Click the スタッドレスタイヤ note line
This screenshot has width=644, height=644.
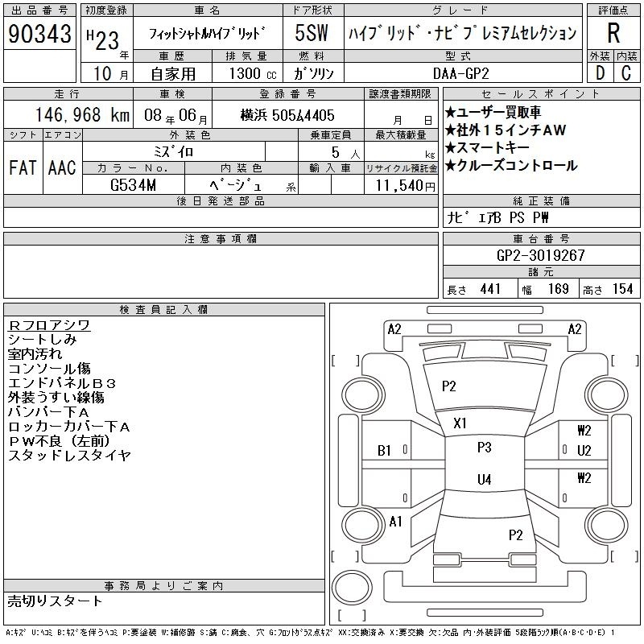pos(69,456)
